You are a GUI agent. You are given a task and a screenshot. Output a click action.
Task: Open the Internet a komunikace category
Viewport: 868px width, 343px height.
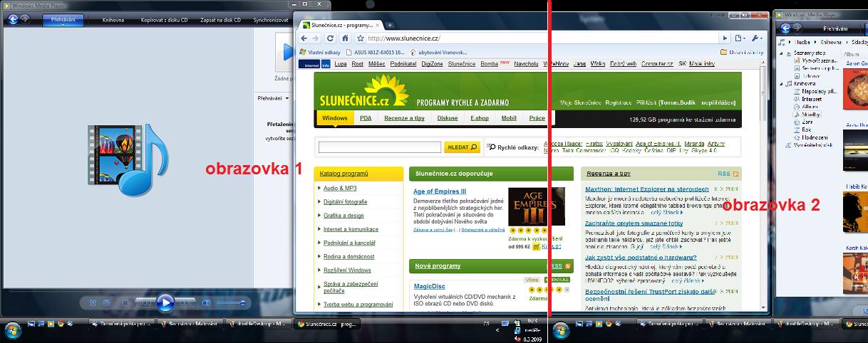(351, 229)
